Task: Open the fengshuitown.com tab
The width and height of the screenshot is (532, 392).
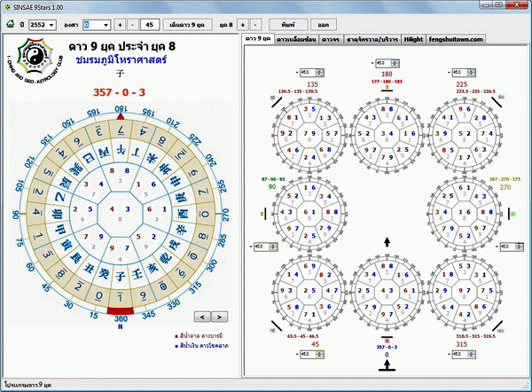Action: [x=456, y=39]
